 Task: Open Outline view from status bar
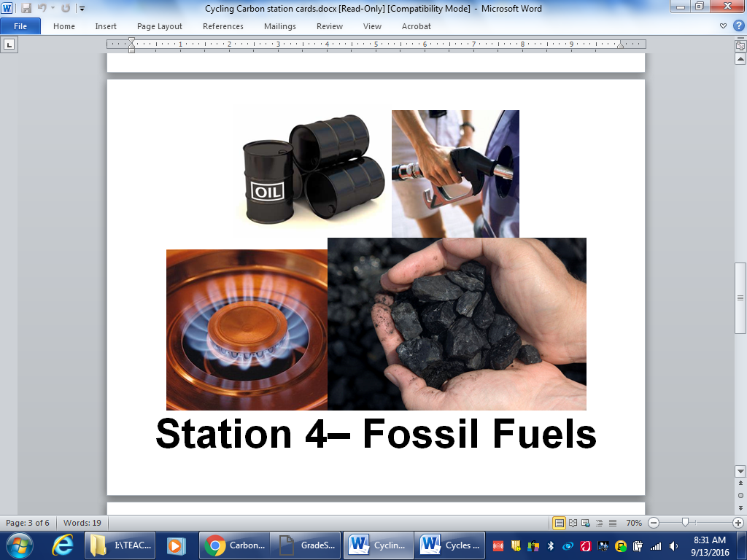pyautogui.click(x=597, y=523)
